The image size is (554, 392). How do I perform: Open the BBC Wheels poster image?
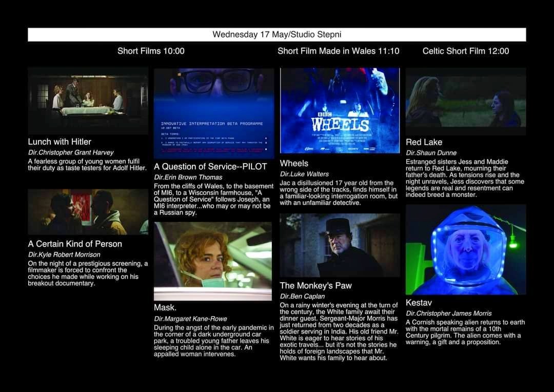click(x=340, y=111)
